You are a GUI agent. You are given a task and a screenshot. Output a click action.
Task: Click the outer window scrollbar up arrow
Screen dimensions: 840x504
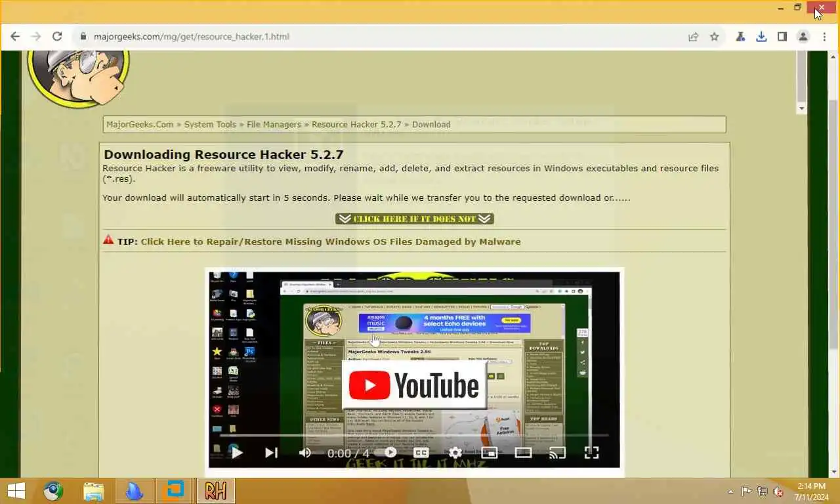click(833, 56)
